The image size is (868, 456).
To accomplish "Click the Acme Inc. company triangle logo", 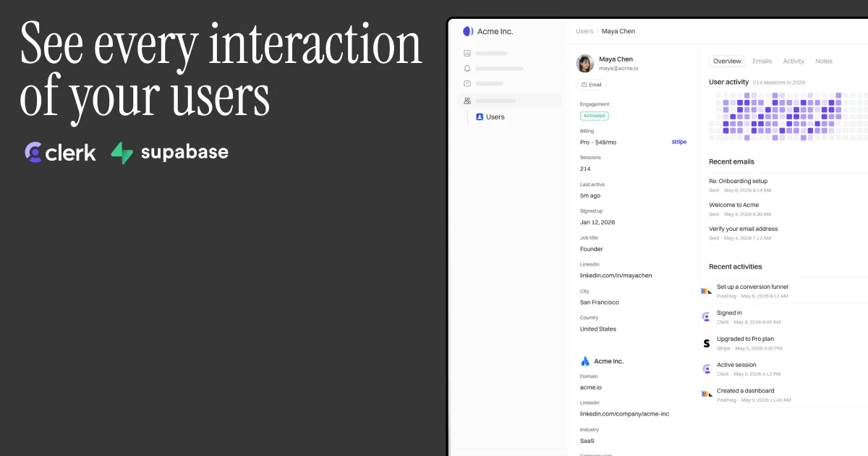I will point(585,361).
